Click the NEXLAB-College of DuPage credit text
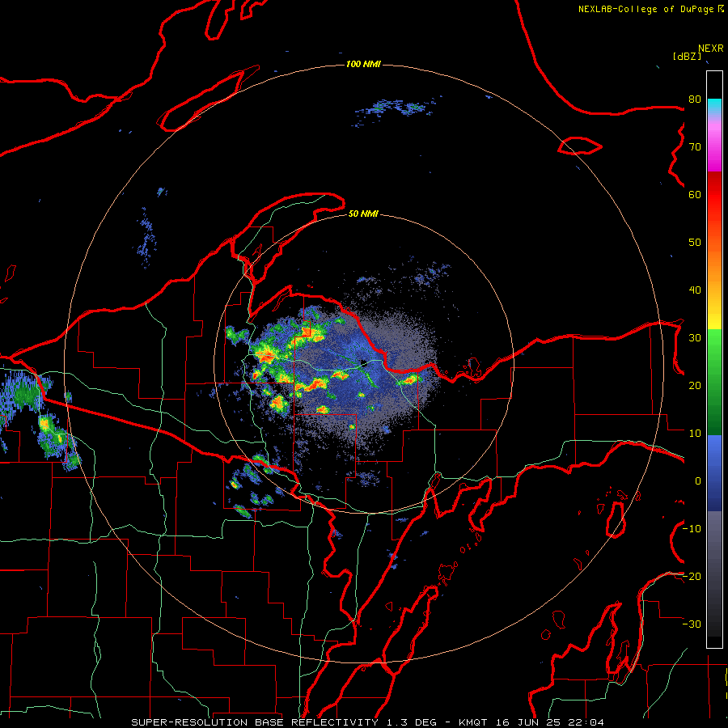This screenshot has height=728, width=728. (x=645, y=9)
